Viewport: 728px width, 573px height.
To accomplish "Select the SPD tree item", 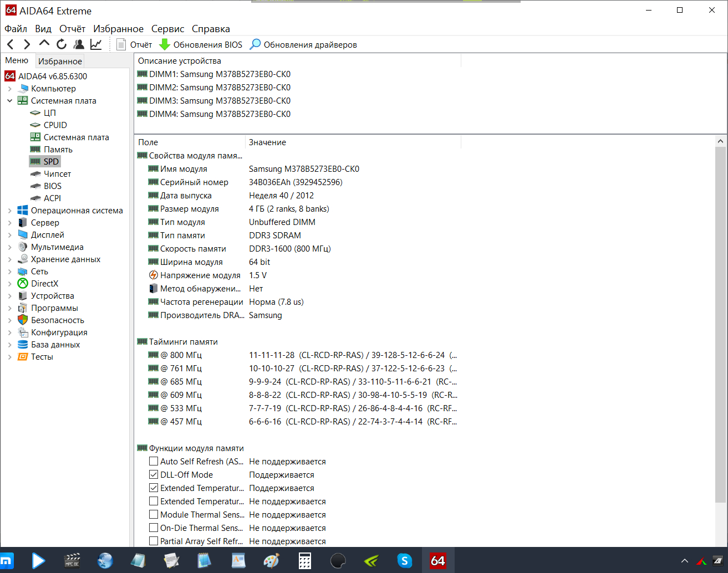I will tap(51, 162).
